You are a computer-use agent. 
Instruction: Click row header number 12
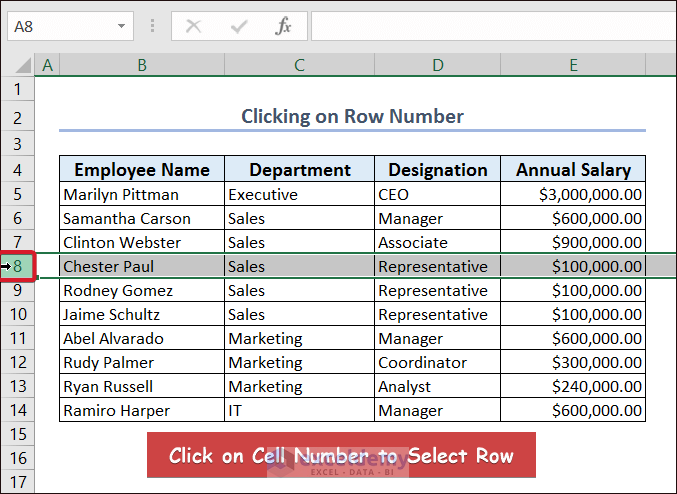point(18,362)
